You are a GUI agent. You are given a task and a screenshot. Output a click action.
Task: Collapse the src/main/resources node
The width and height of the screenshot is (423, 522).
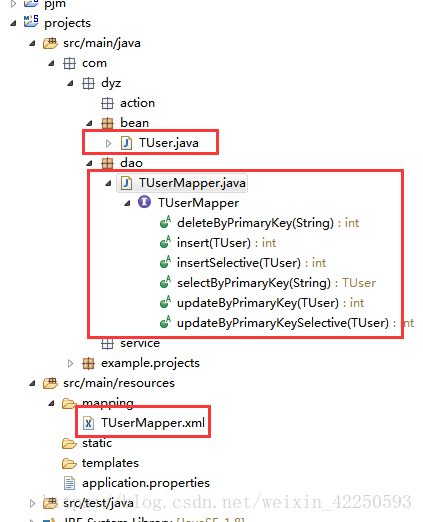point(32,383)
